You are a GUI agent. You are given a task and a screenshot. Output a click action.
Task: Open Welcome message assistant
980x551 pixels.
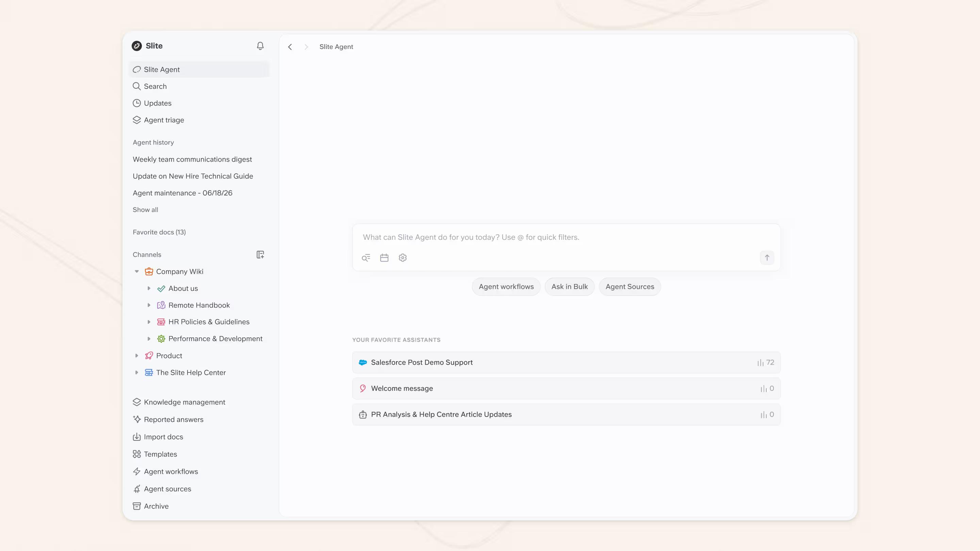(x=566, y=388)
